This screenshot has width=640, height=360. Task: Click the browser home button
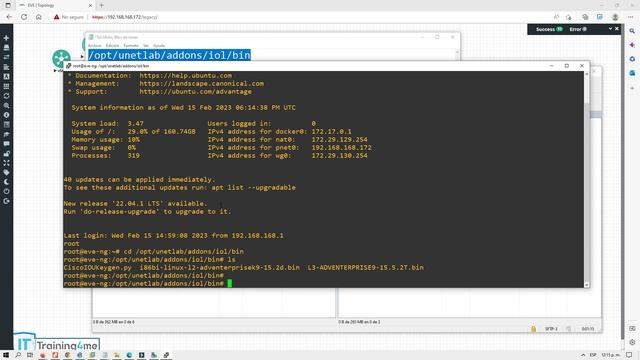39,17
